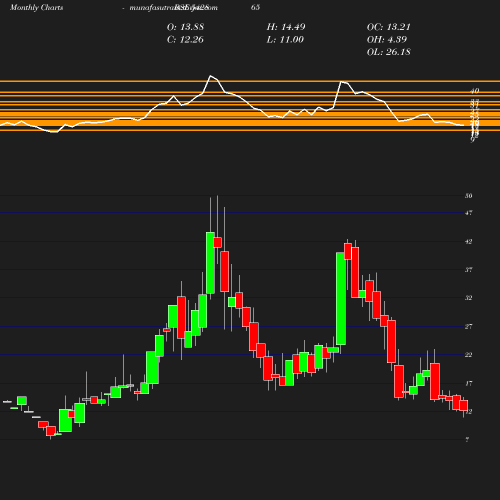Click the 'OC: 13.21' readout
Viewport: 500px width, 500px height.
(389, 27)
